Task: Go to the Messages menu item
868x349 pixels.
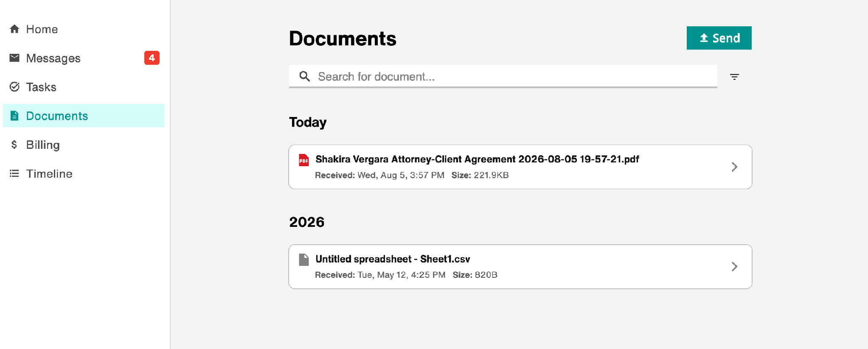Action: click(x=84, y=58)
